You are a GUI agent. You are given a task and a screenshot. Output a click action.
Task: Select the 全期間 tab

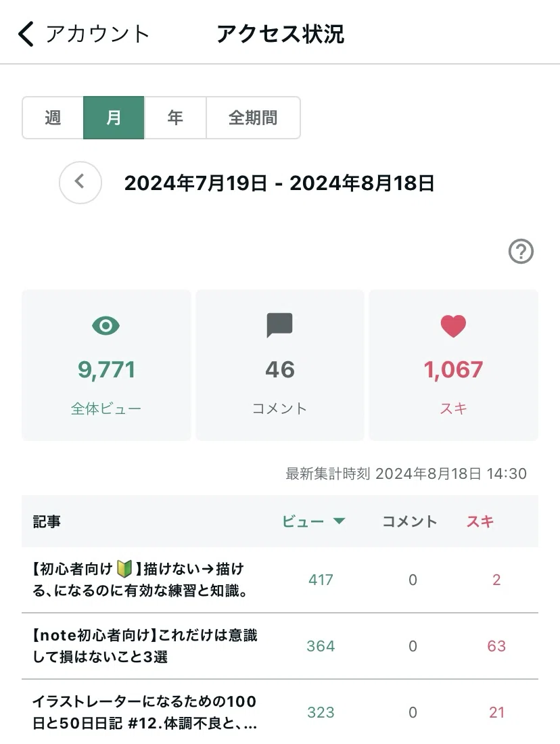(x=253, y=118)
